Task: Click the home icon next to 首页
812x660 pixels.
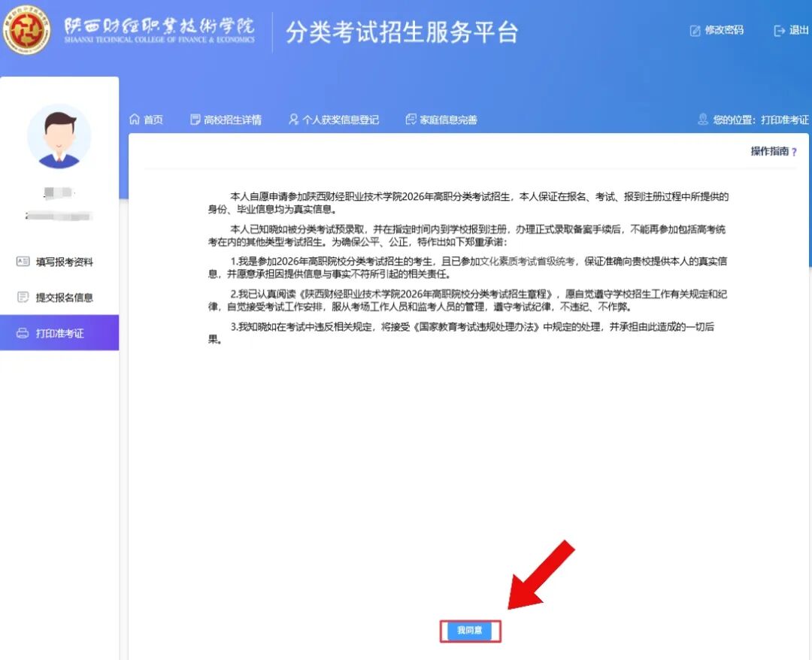Action: tap(135, 120)
